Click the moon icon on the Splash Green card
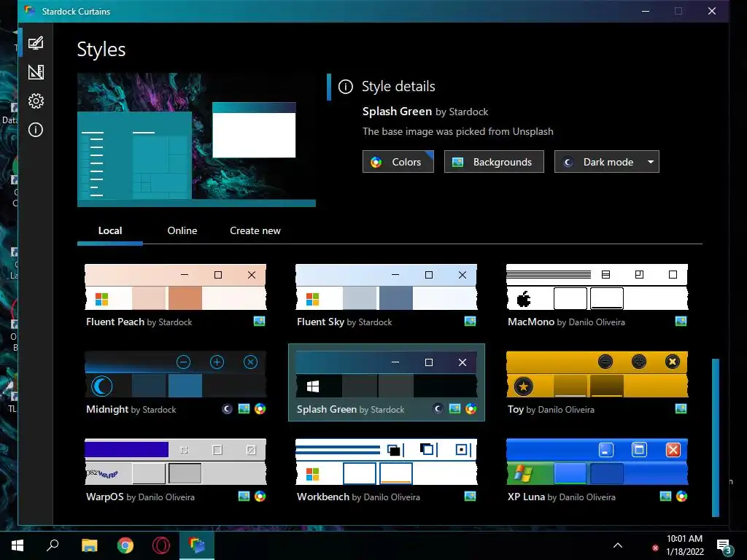747x560 pixels. coord(438,409)
